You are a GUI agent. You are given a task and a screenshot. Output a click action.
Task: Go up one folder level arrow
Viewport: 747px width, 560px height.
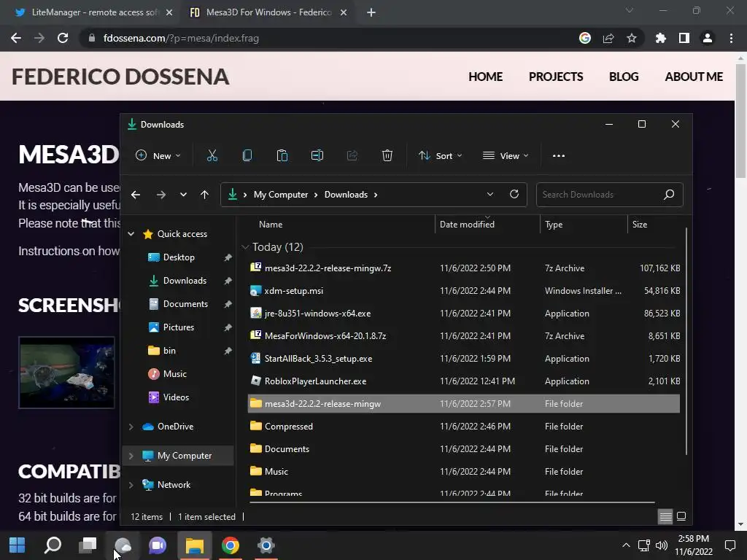tap(204, 194)
